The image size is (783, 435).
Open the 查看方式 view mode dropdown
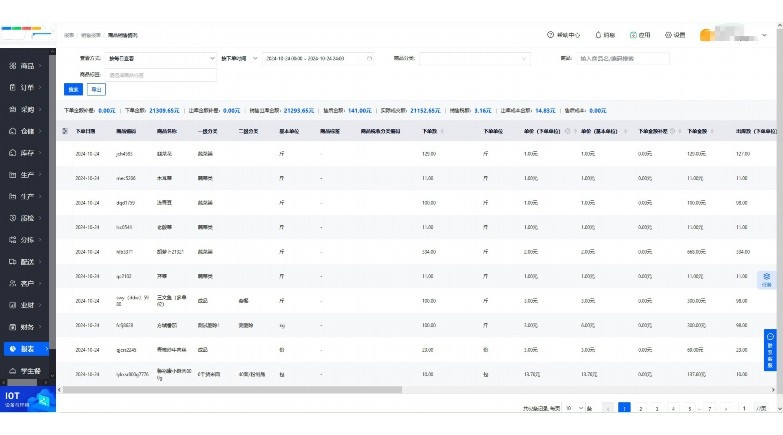[160, 58]
